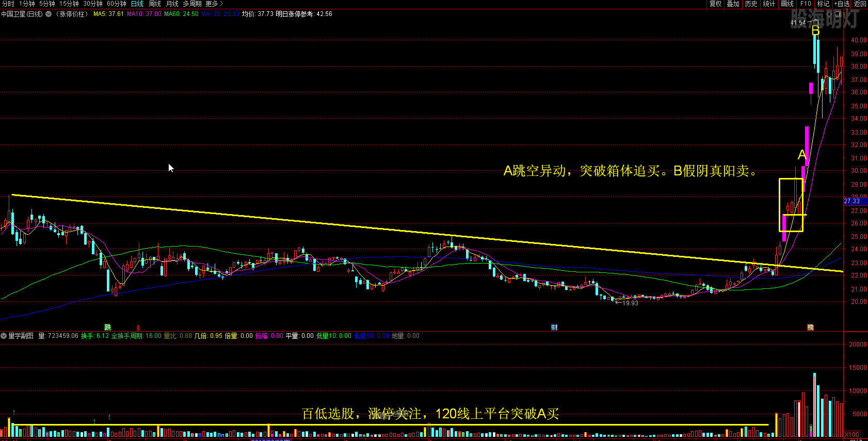The height and width of the screenshot is (441, 868).
Task: Click the 财 financial report marker icon
Action: (554, 327)
